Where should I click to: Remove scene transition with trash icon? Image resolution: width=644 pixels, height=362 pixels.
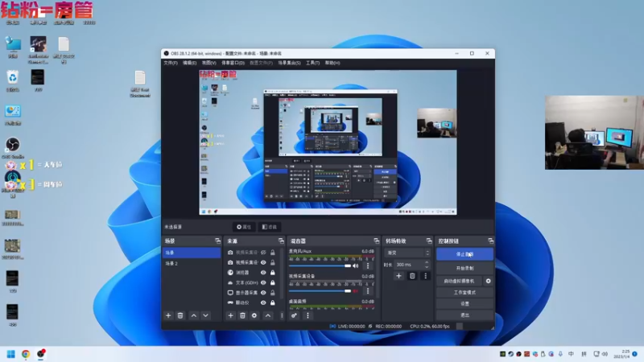(x=412, y=276)
